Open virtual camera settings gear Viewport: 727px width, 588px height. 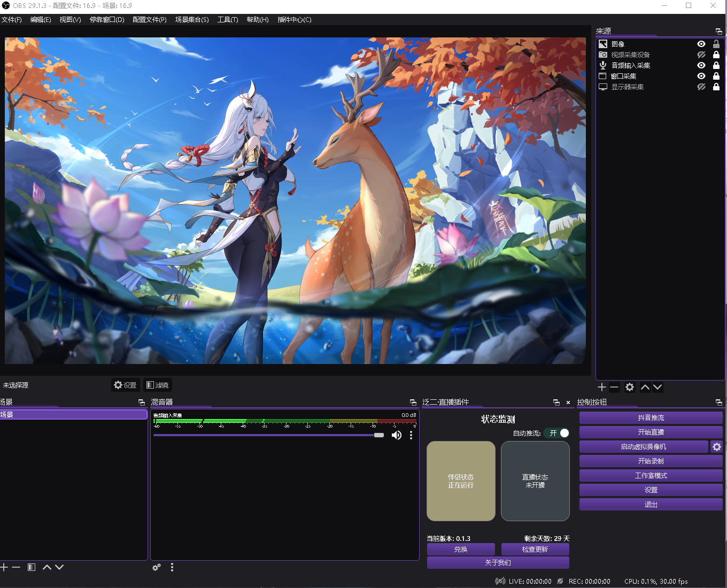717,447
